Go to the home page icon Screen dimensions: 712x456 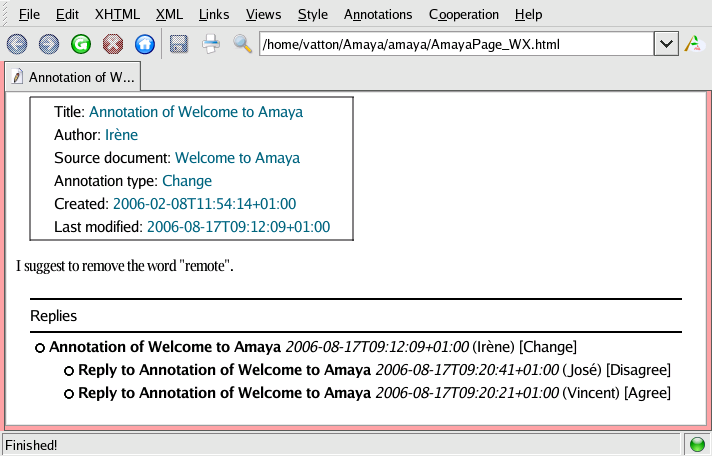click(x=145, y=44)
